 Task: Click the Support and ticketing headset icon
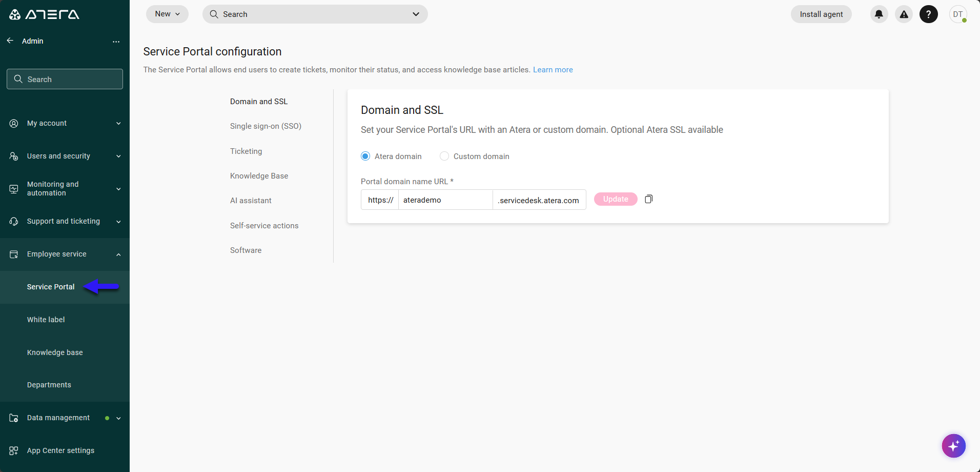(14, 221)
